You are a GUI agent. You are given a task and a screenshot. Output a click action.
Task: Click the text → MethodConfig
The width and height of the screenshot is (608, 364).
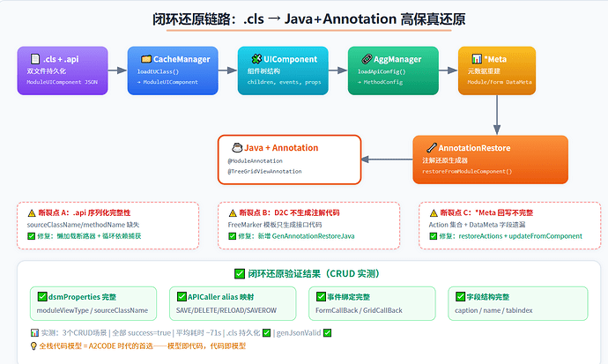click(x=380, y=82)
